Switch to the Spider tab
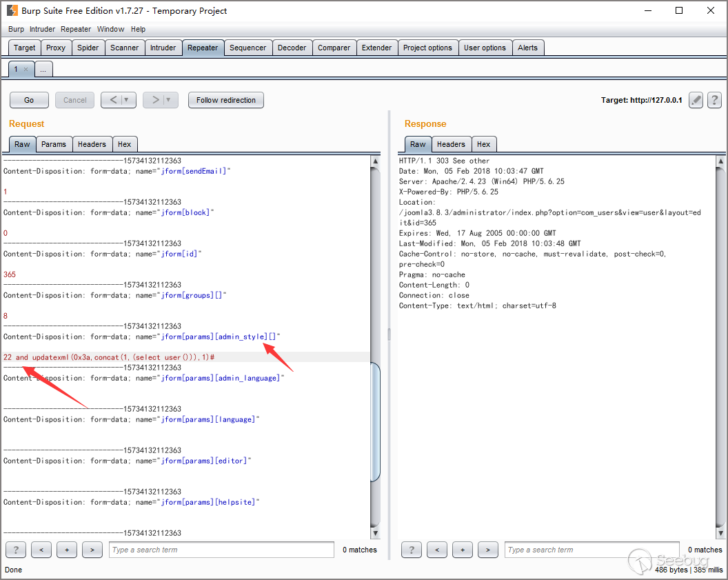This screenshot has height=580, width=728. click(88, 48)
